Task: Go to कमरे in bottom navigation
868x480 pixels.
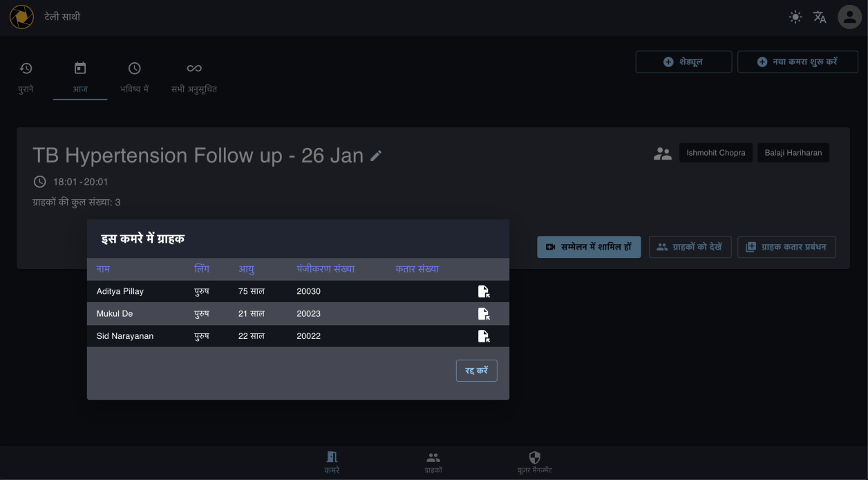Action: tap(332, 462)
